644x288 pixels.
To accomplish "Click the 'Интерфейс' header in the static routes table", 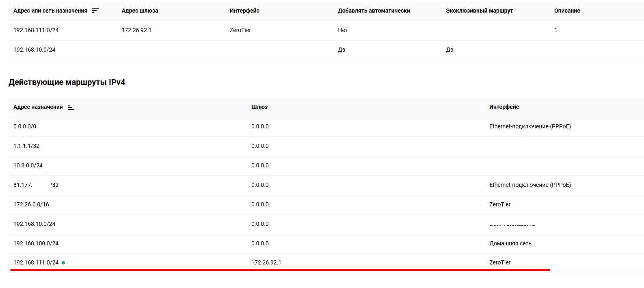I will click(244, 11).
